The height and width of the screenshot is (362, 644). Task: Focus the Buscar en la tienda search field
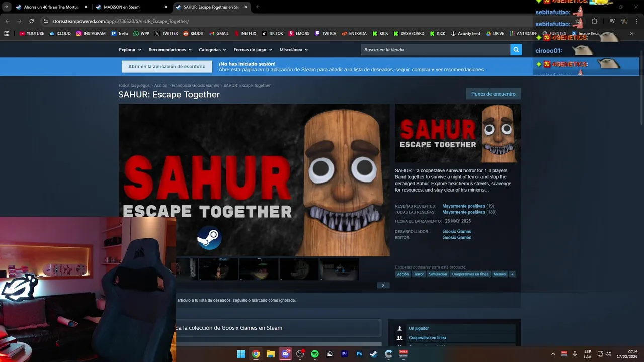pos(435,50)
